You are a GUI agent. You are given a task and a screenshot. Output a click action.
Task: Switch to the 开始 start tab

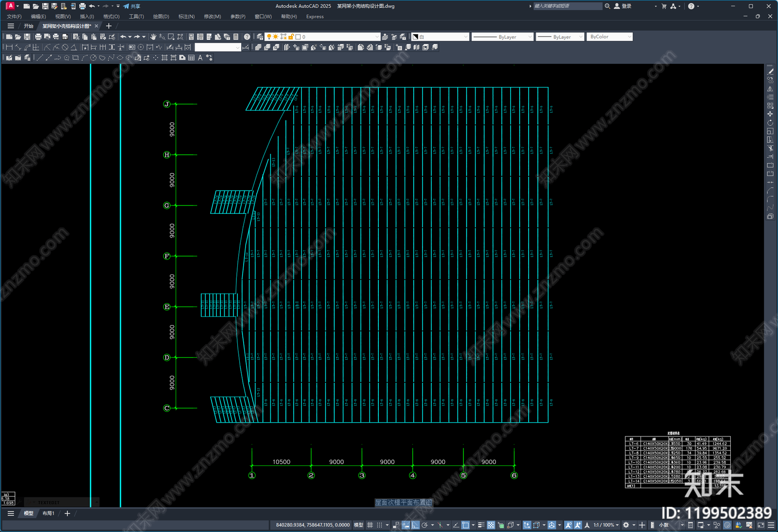click(x=29, y=26)
